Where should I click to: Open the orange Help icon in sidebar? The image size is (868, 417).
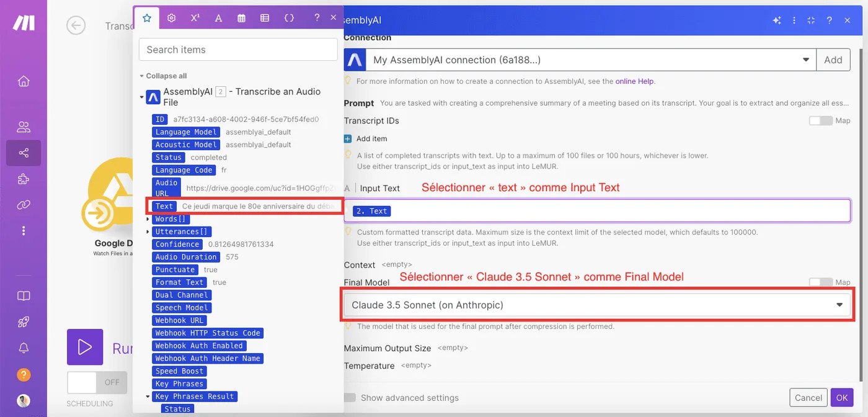pos(24,375)
